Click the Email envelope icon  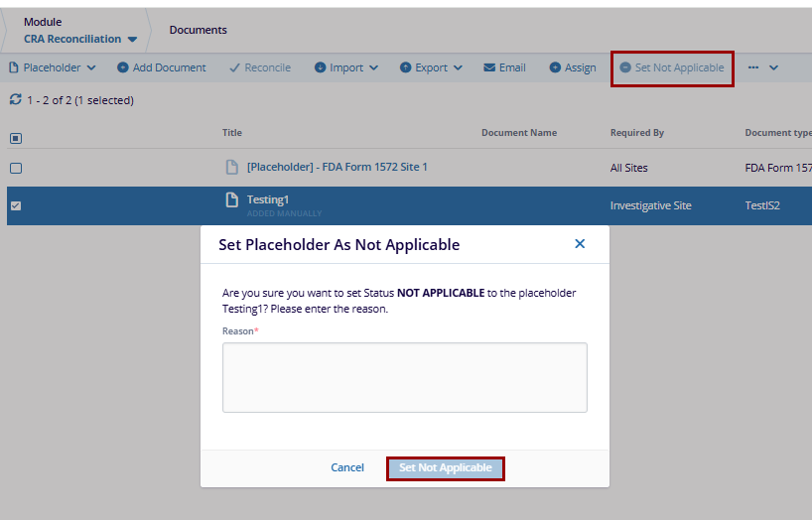(x=489, y=67)
